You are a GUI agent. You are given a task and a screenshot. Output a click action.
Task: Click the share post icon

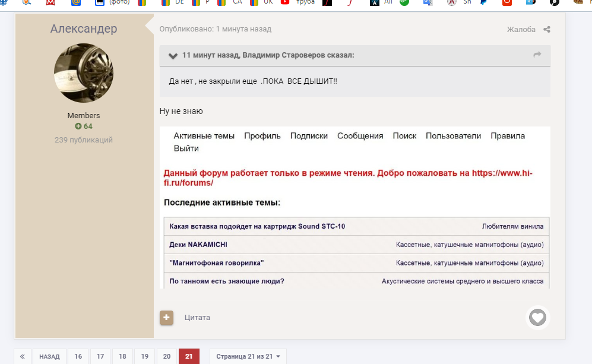tap(547, 30)
